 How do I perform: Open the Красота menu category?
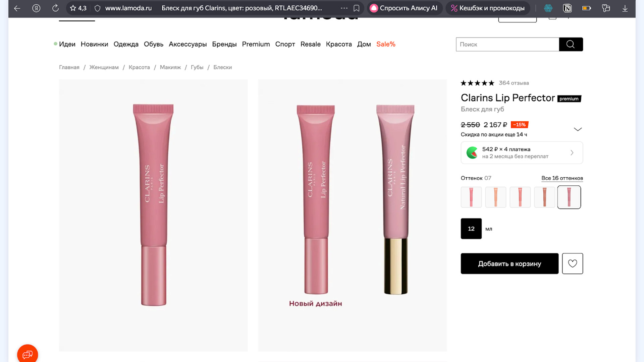pos(339,44)
